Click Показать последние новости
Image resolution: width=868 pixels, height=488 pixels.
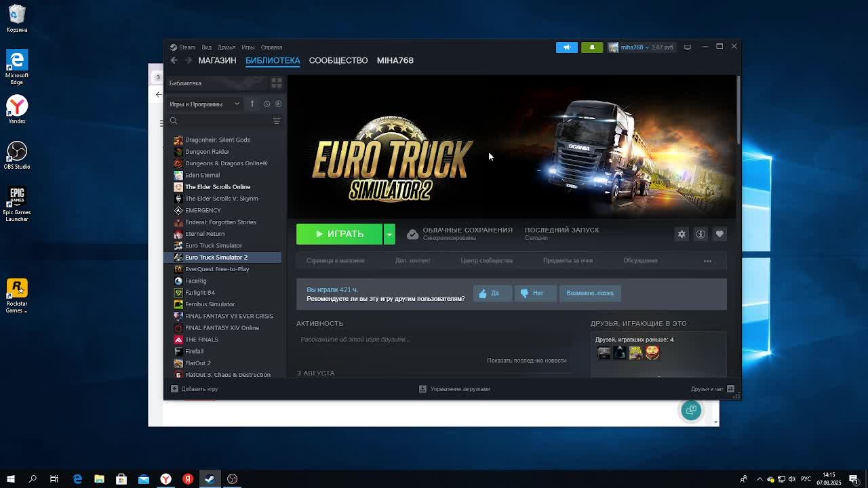coord(527,361)
